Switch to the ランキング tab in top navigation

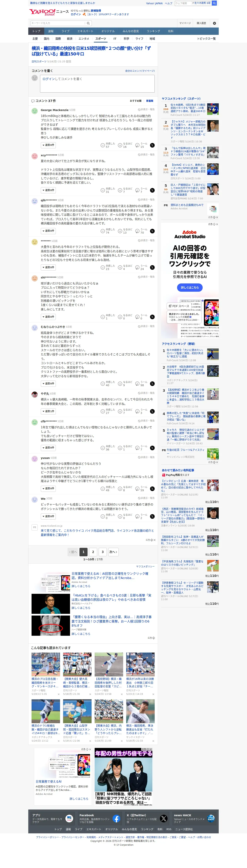click(153, 31)
